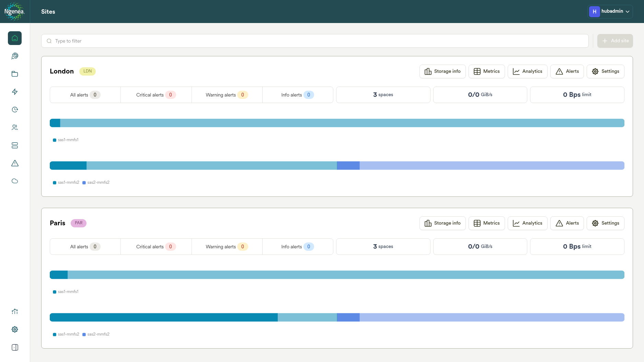
Task: Open the folder icon in the sidebar
Action: pos(15,74)
